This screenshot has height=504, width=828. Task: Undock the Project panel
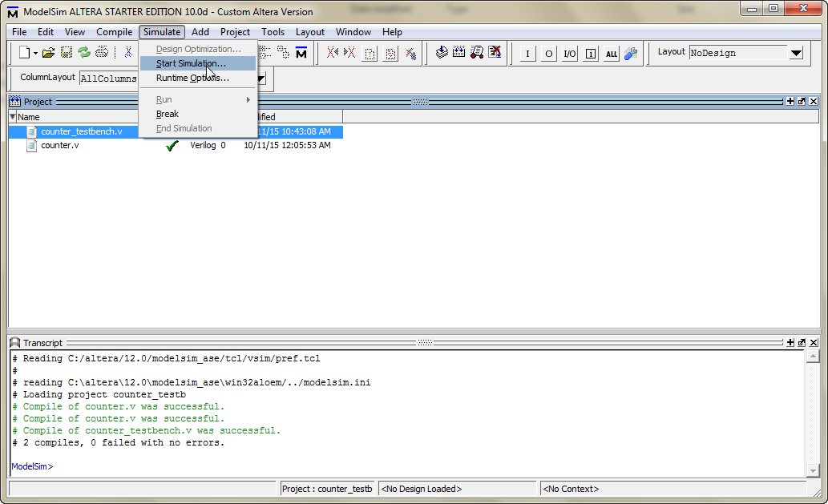pos(802,101)
